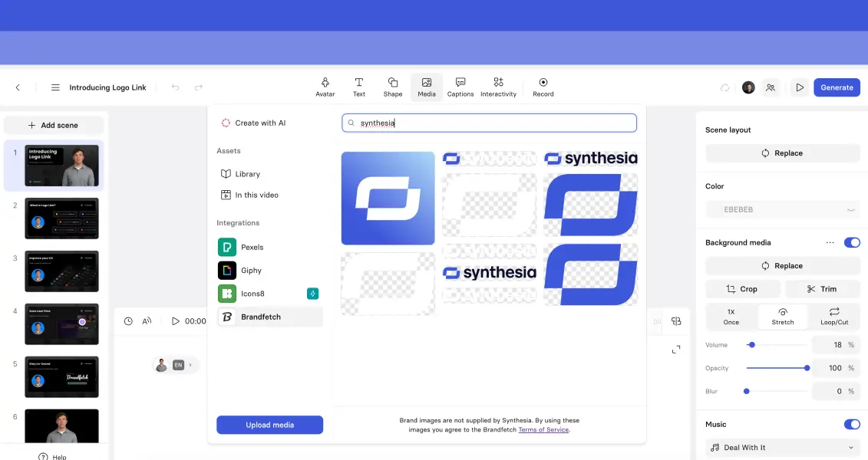
Task: Open the Library assets
Action: coord(241,173)
